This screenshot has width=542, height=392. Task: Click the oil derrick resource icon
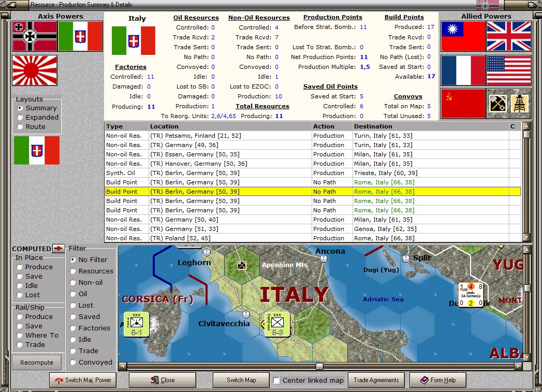tap(520, 104)
